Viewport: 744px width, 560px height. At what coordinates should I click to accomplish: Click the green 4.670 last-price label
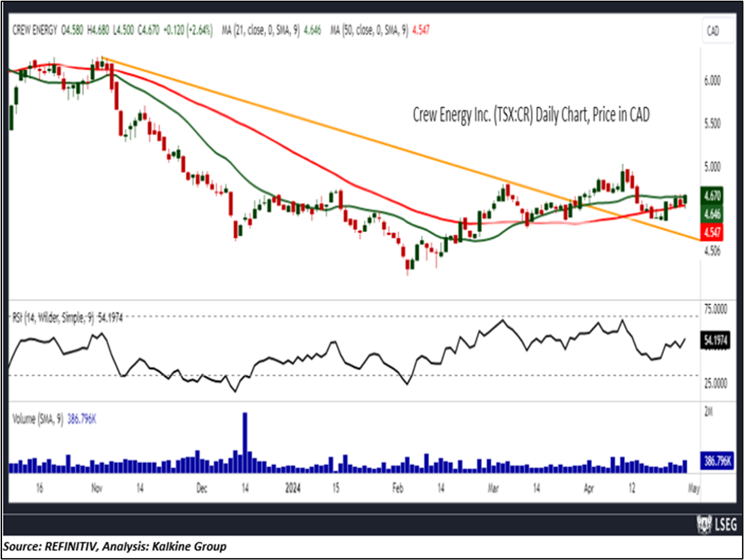tap(711, 195)
